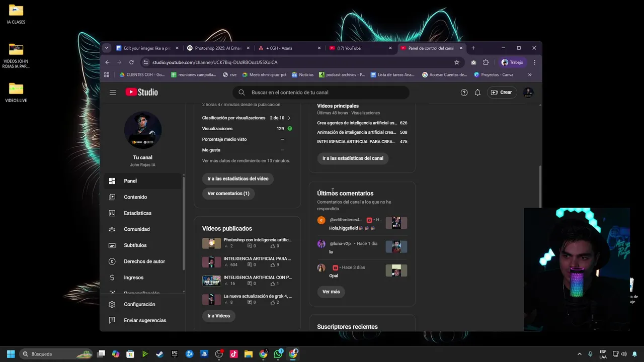
Task: Click Ver comentarios (1) button
Action: [228, 194]
